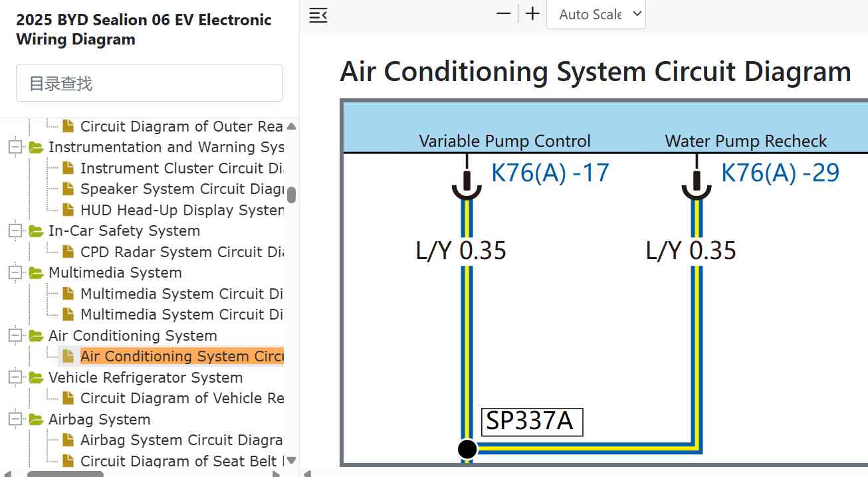The width and height of the screenshot is (868, 477).
Task: Click the K76(A) -17 connector label
Action: pyautogui.click(x=550, y=173)
